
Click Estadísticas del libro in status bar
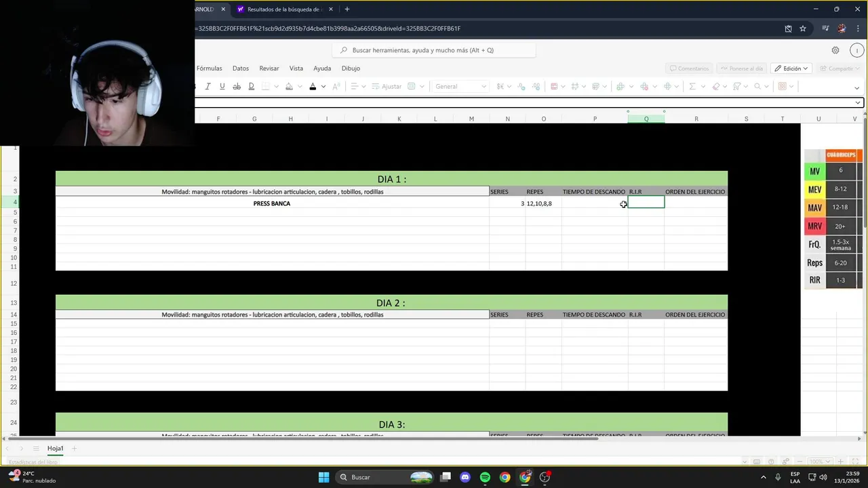pos(33,462)
